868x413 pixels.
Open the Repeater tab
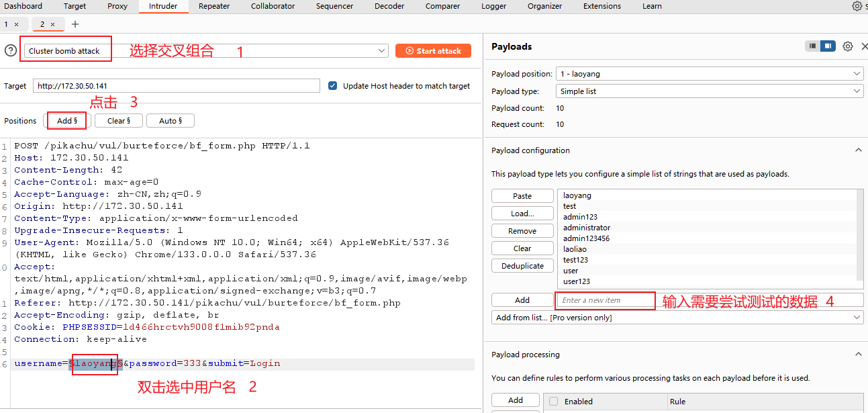click(x=214, y=6)
